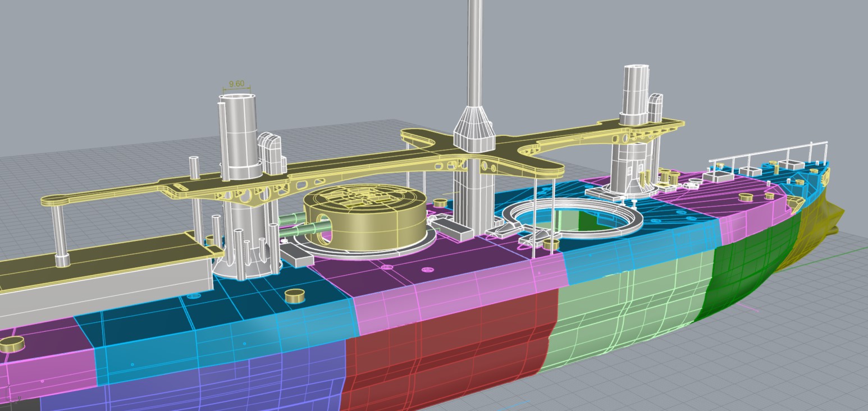The width and height of the screenshot is (868, 411).
Task: Select the violet lower hull section
Action: click(x=225, y=382)
